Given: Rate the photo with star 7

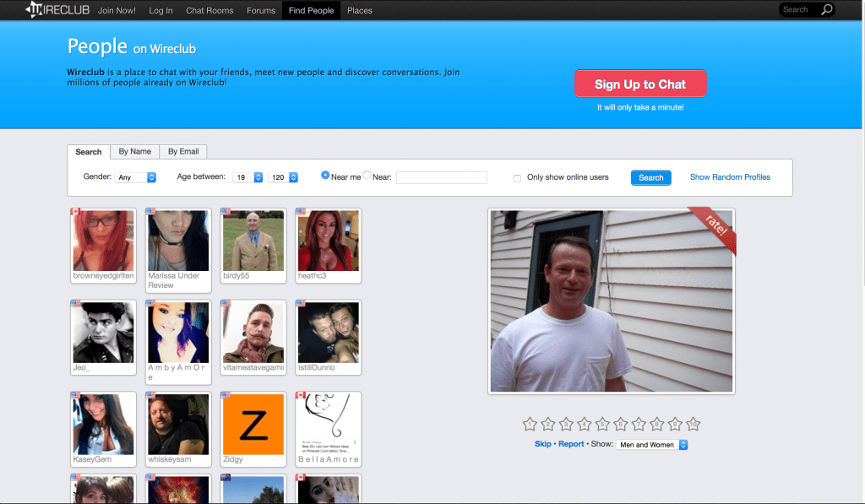Looking at the screenshot, I should [x=639, y=424].
